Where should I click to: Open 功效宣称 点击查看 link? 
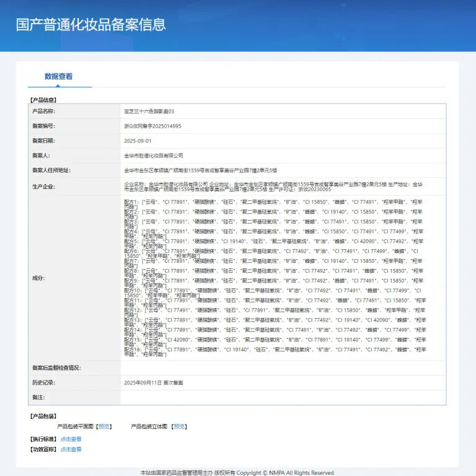point(71,449)
